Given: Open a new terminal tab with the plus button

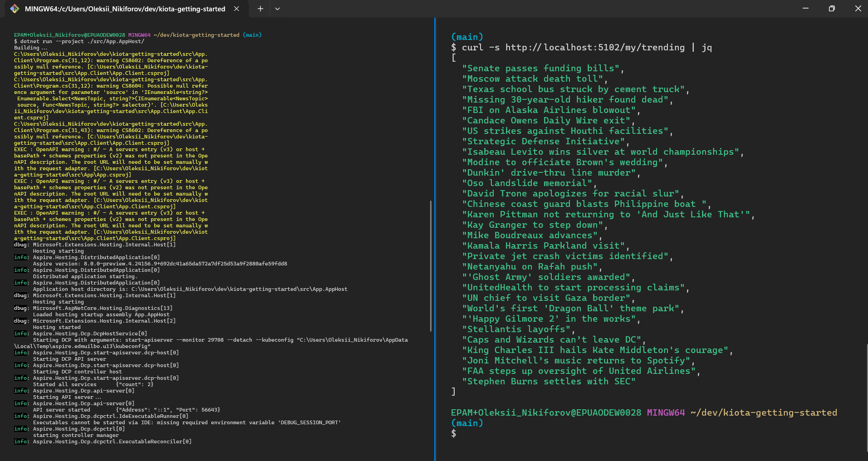Looking at the screenshot, I should (260, 9).
